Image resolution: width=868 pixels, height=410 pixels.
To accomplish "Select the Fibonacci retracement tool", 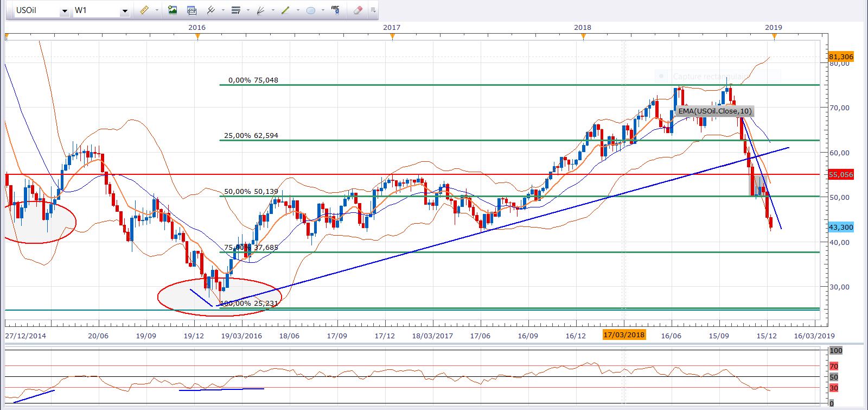I will coord(235,10).
